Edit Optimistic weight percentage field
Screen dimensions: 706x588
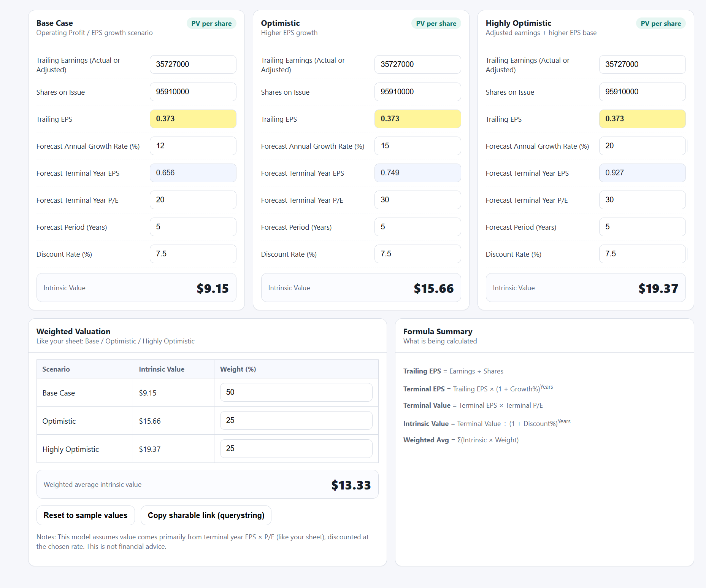(x=296, y=421)
